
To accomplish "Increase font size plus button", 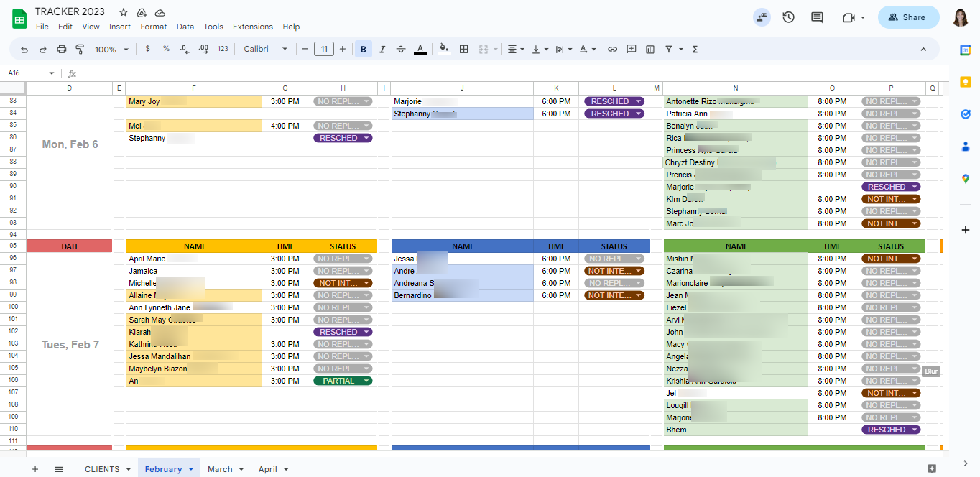I will tap(343, 50).
